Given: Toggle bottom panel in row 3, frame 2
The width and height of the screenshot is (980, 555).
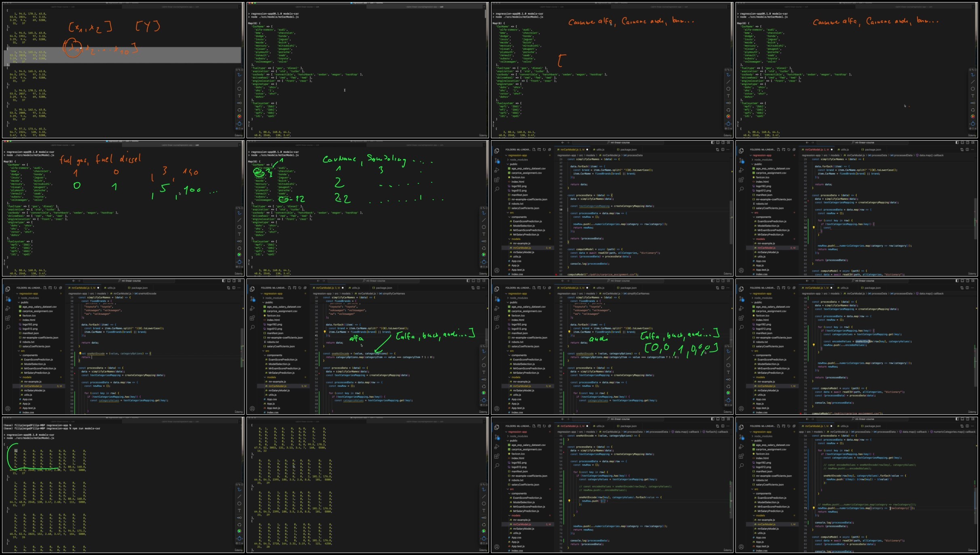Looking at the screenshot, I should coord(473,281).
